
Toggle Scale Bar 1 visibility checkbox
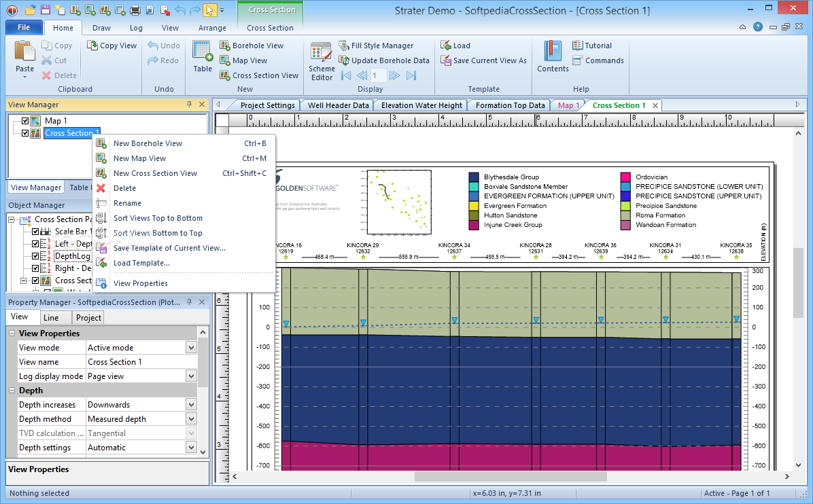(x=35, y=232)
